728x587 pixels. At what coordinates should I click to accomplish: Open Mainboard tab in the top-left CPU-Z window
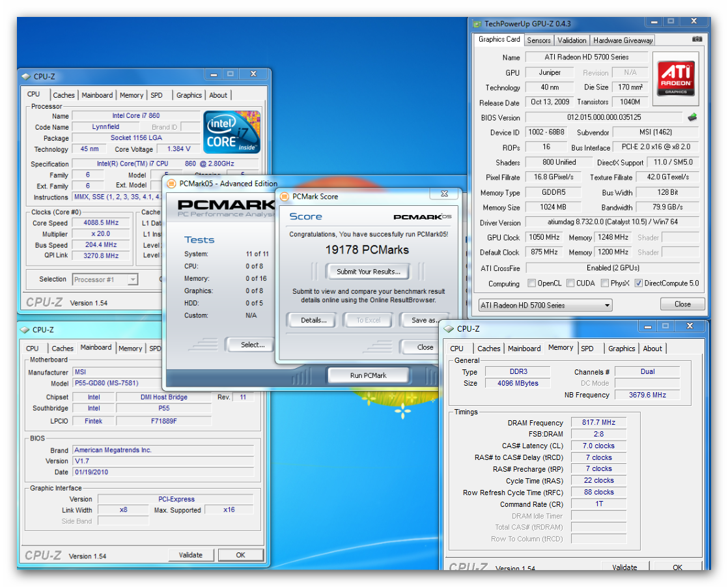point(97,95)
